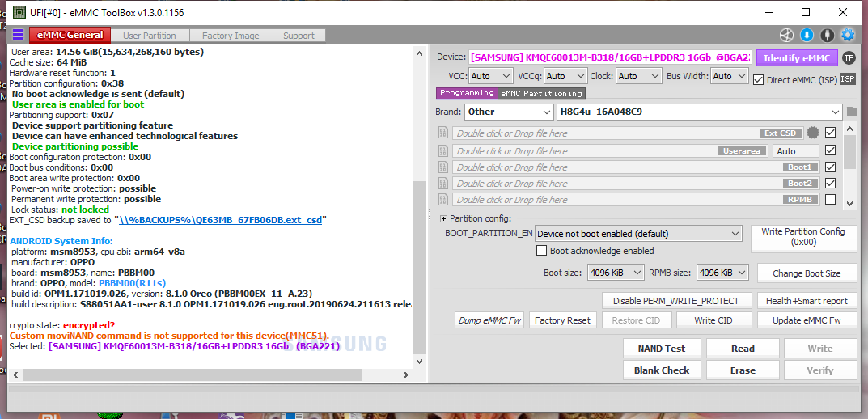Click the binary file icon of RPMB row
The height and width of the screenshot is (419, 868).
[442, 199]
